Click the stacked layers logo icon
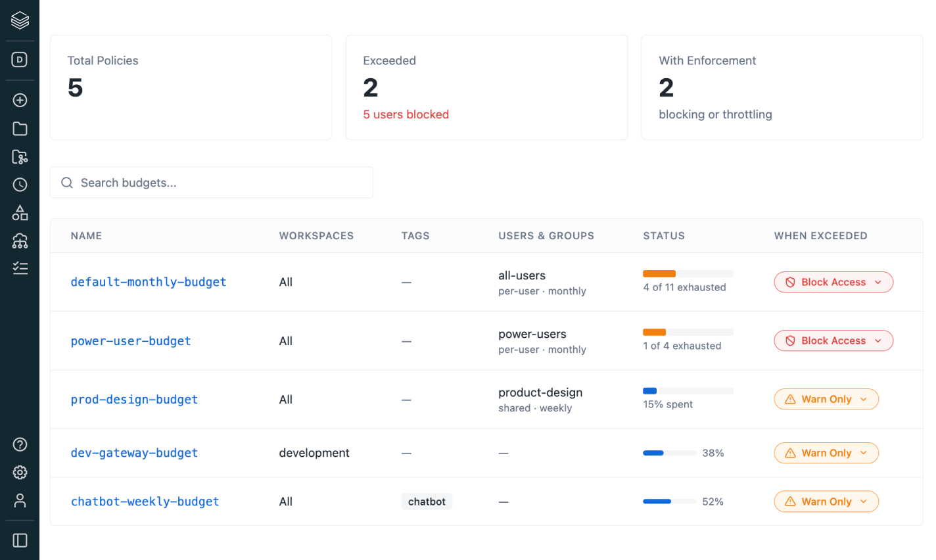The image size is (936, 560). (20, 20)
